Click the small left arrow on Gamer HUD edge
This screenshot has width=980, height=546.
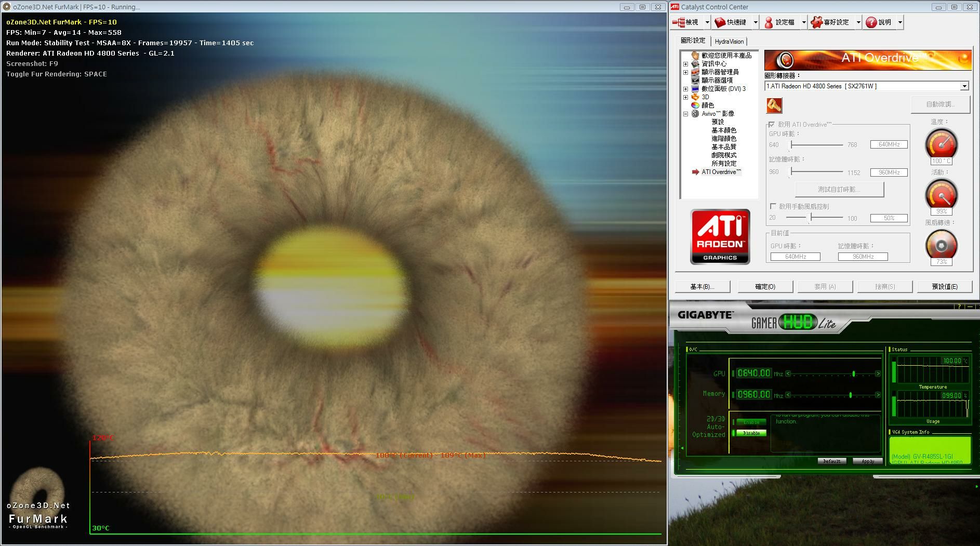click(x=682, y=448)
